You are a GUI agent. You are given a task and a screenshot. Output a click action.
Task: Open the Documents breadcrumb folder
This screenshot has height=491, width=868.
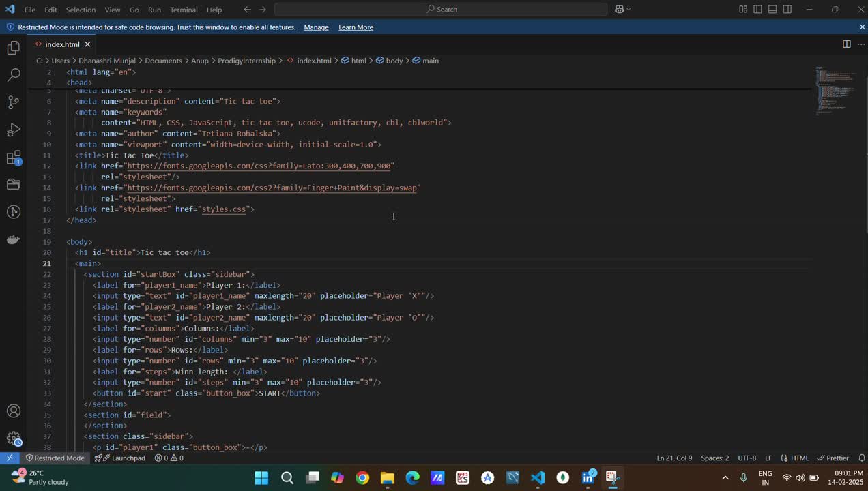tap(163, 61)
